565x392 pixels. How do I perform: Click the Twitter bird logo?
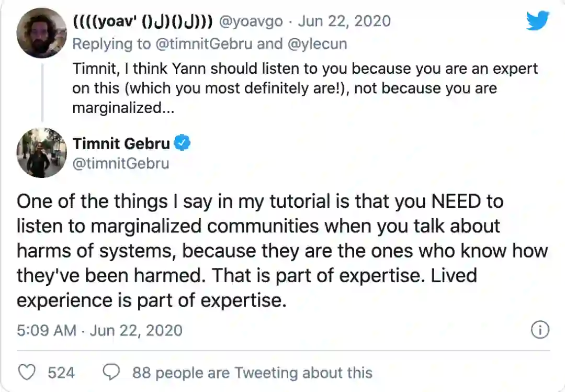tap(537, 21)
